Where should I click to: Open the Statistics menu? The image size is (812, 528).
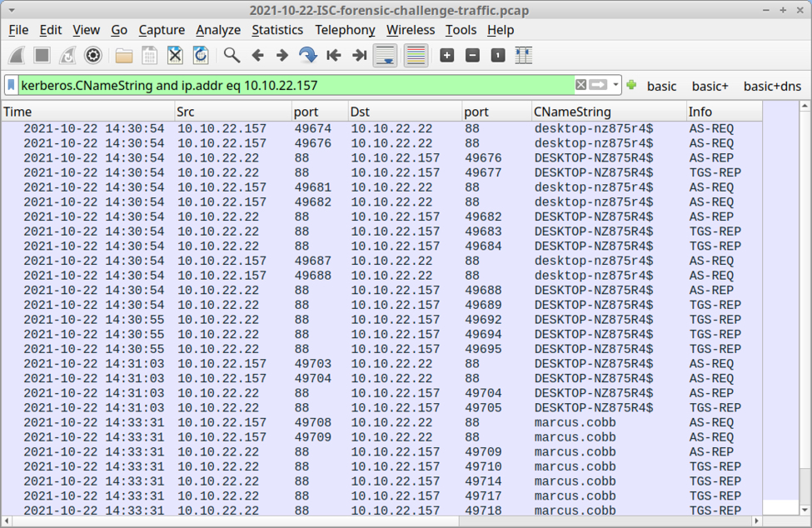277,30
